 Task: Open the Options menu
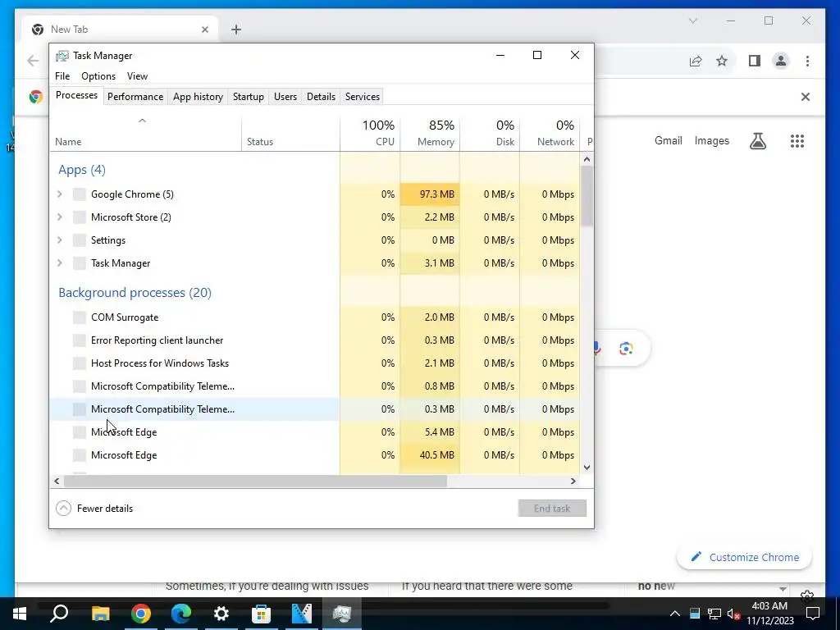click(x=98, y=76)
